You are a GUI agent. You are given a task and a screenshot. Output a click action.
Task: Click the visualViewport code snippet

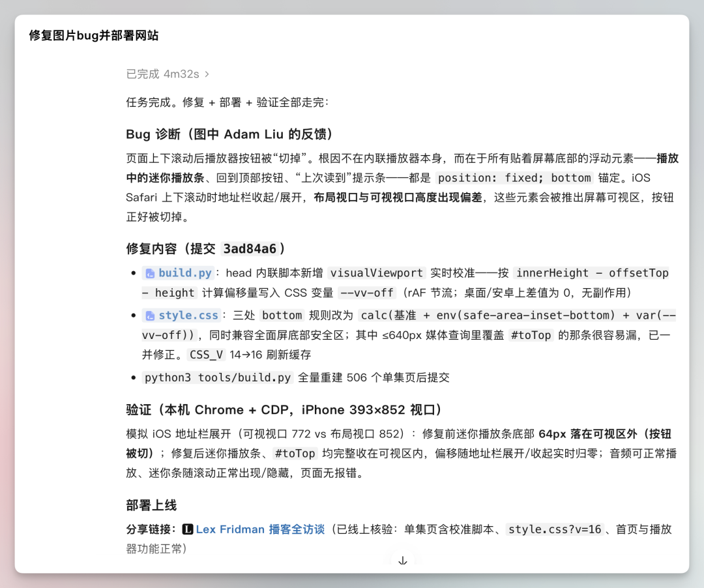click(x=377, y=273)
